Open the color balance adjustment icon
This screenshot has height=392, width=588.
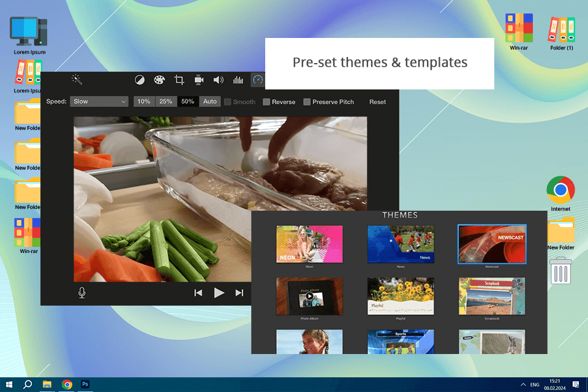[140, 80]
